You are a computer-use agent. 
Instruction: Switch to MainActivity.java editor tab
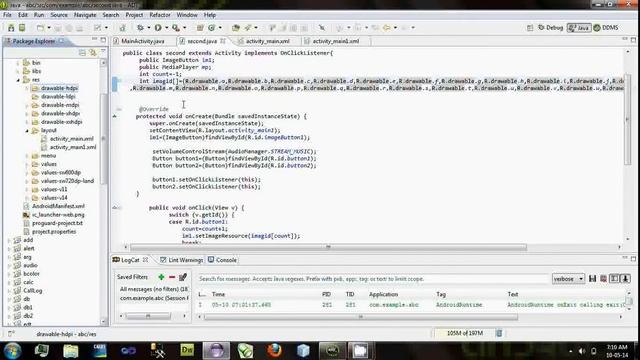(x=142, y=41)
